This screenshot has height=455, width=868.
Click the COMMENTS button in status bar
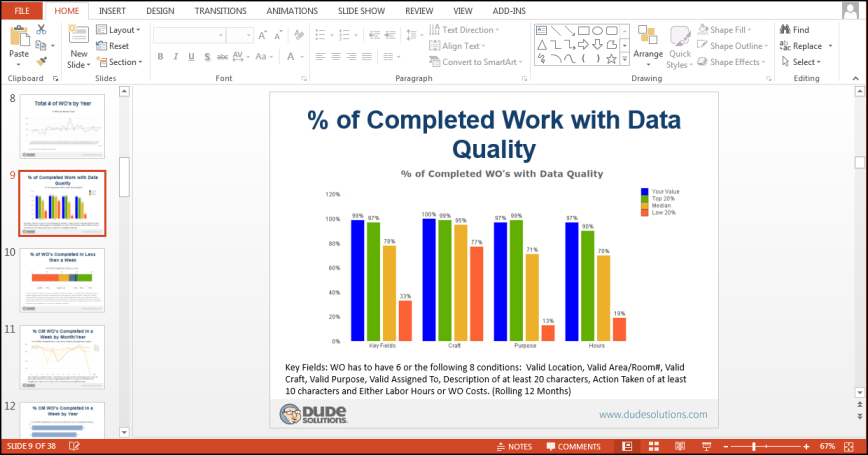tap(574, 447)
